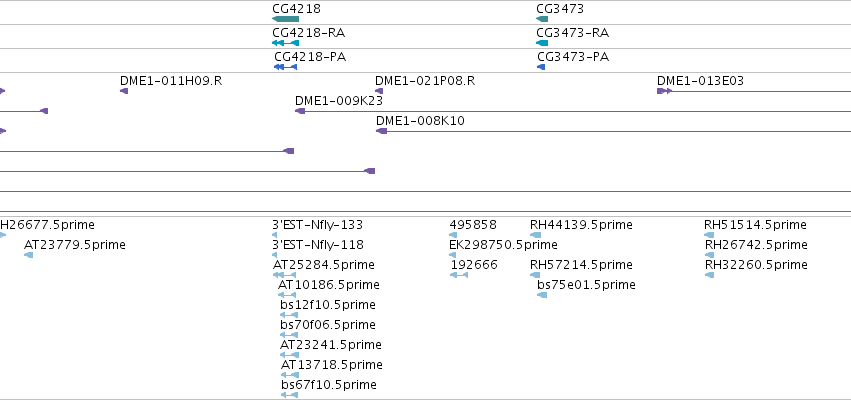
Task: Click the small glyph under 3'EST-Nfly-118
Action: pyautogui.click(x=274, y=255)
